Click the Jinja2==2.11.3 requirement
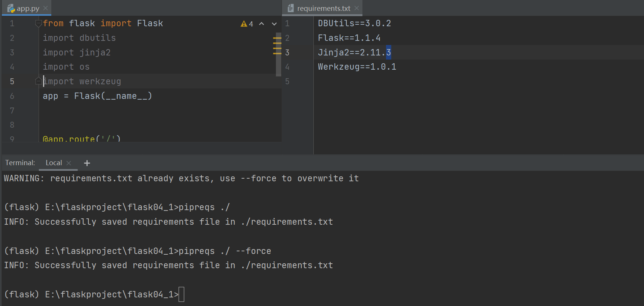Image resolution: width=644 pixels, height=306 pixels. (x=354, y=52)
